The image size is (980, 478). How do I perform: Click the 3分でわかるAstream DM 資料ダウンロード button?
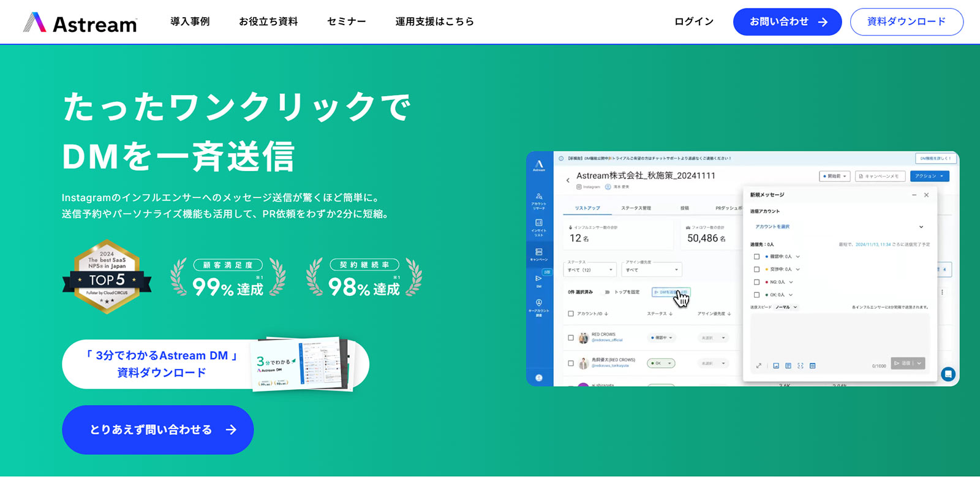(x=216, y=364)
